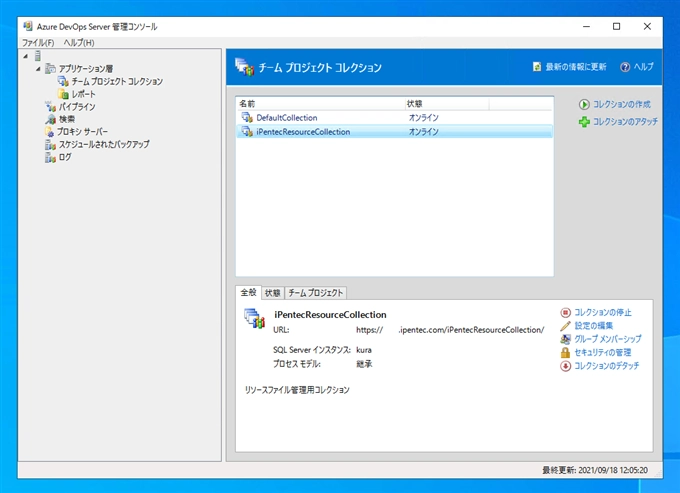Select プロキシ サーバー in the tree
The height and width of the screenshot is (493, 680).
coord(82,131)
